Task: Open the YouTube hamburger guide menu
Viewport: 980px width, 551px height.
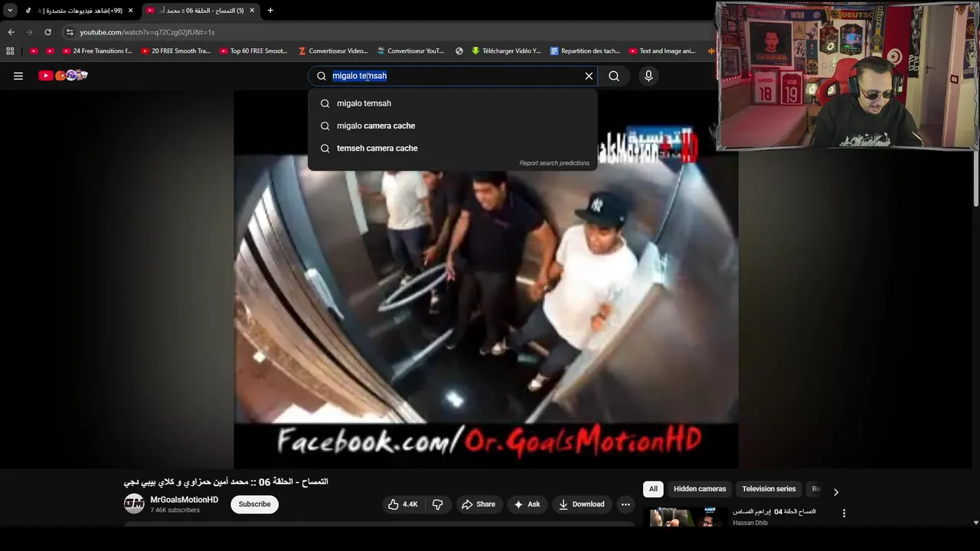Action: point(18,76)
